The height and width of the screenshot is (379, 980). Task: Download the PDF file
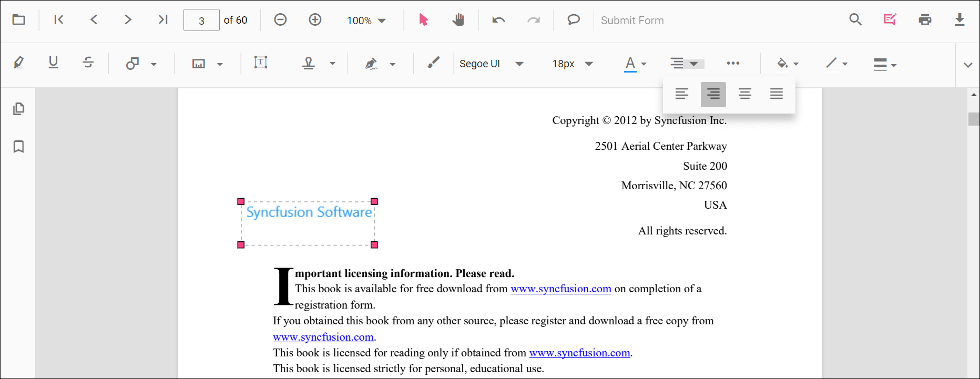click(959, 20)
